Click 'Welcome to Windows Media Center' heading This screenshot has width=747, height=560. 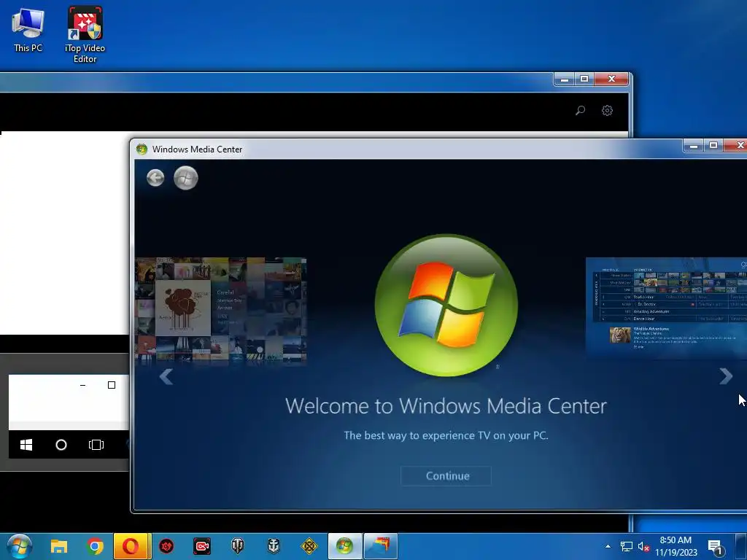tap(446, 406)
